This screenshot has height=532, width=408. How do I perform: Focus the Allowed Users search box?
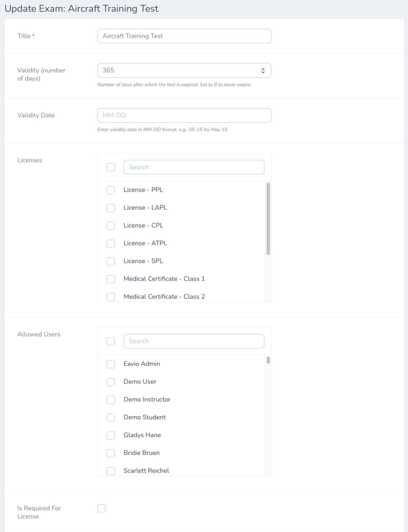[x=194, y=341]
